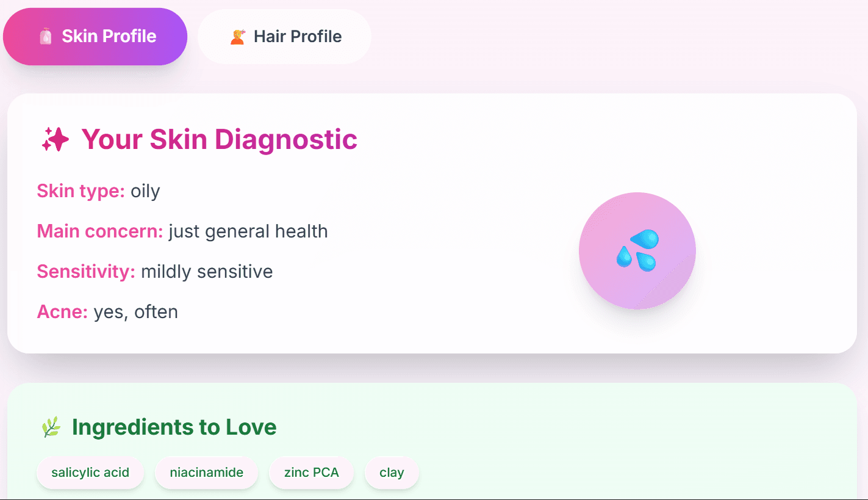The width and height of the screenshot is (868, 500).
Task: Click the salicylic acid ingredient chip
Action: tap(90, 472)
